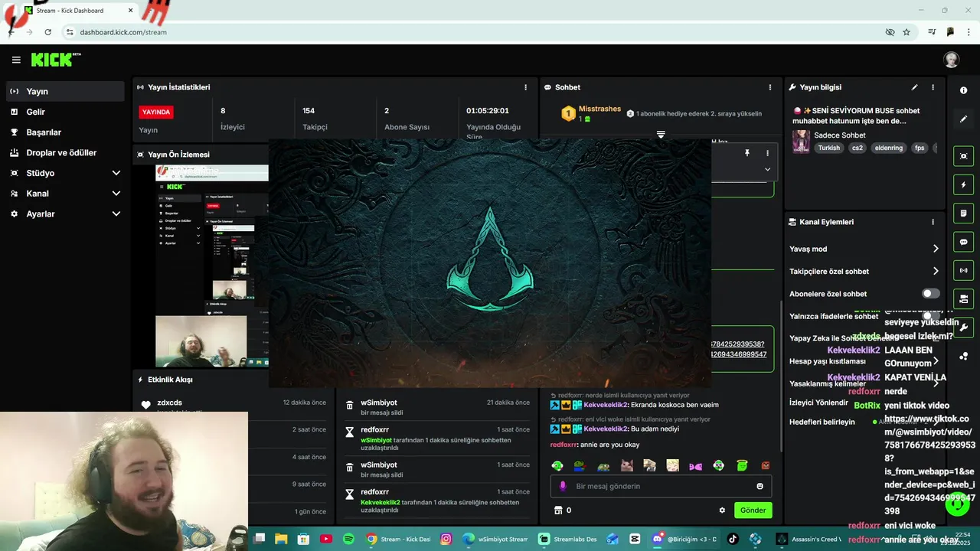Click the pencil icon in right rail
This screenshot has height=551, width=980.
963,119
